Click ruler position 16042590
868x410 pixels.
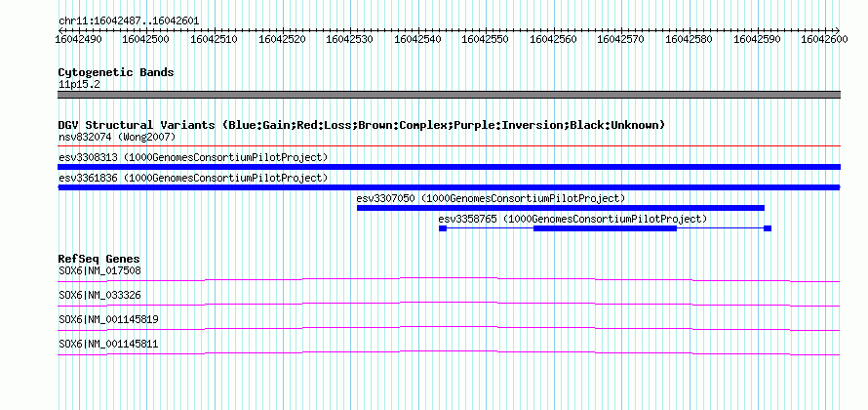tap(757, 39)
